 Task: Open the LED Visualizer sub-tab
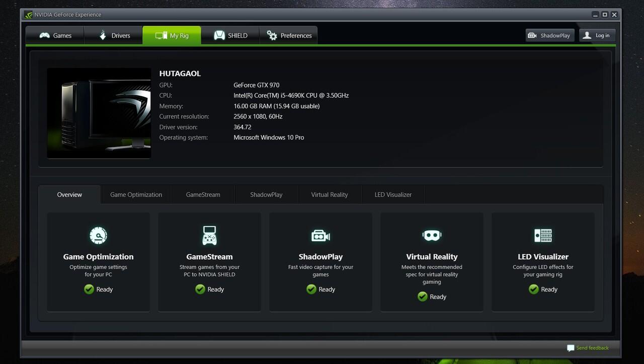point(393,195)
